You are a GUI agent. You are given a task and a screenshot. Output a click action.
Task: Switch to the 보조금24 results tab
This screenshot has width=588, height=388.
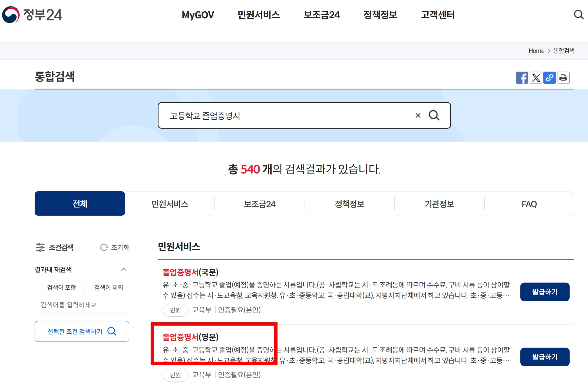[260, 204]
